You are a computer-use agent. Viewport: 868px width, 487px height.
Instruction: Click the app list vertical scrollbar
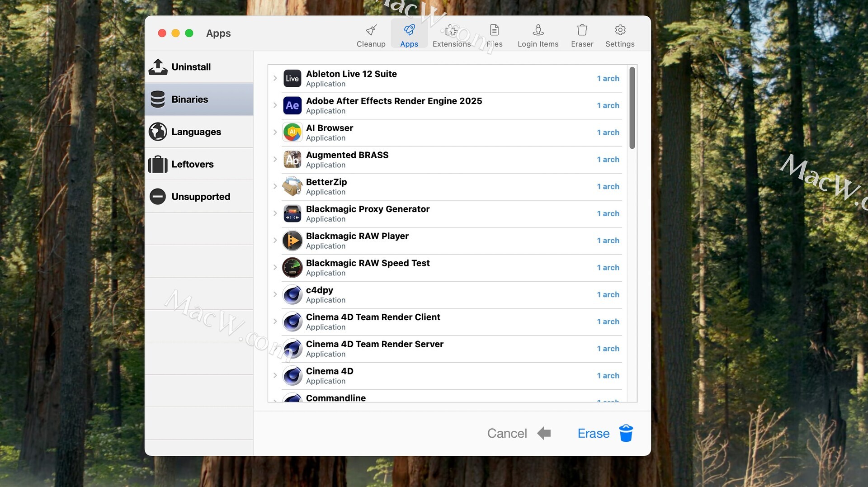click(632, 108)
